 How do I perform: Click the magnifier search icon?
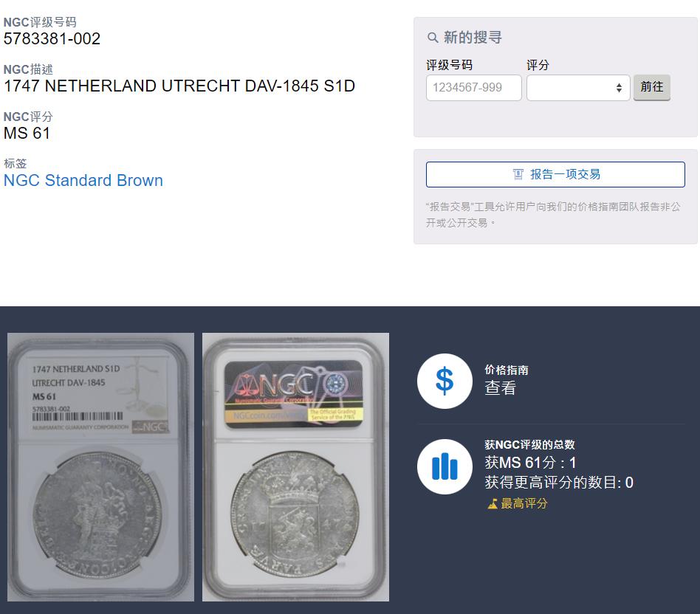coord(432,38)
